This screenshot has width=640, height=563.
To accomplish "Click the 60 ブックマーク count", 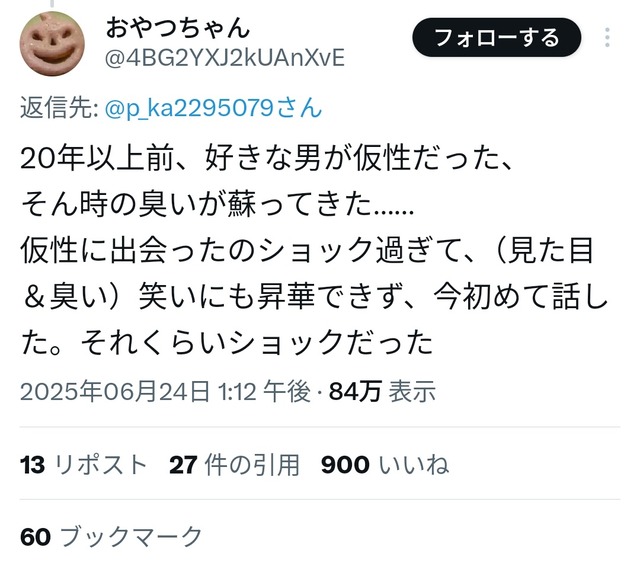I will [x=111, y=536].
